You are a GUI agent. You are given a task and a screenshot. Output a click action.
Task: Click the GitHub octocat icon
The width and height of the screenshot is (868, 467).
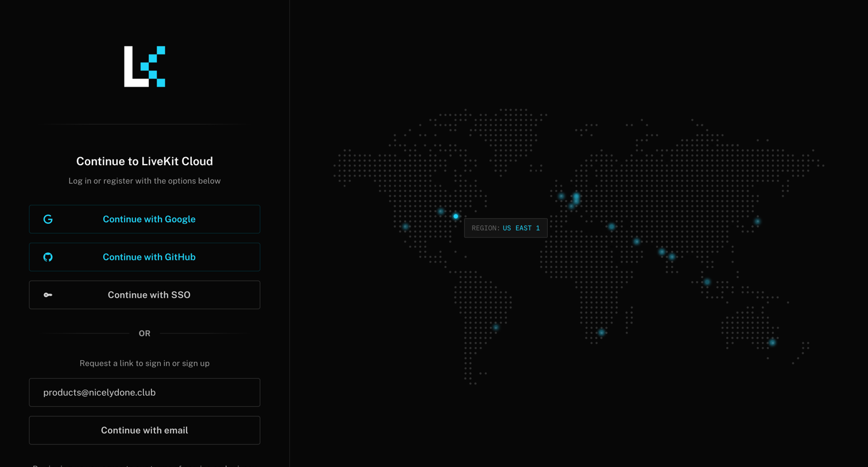[x=48, y=257]
